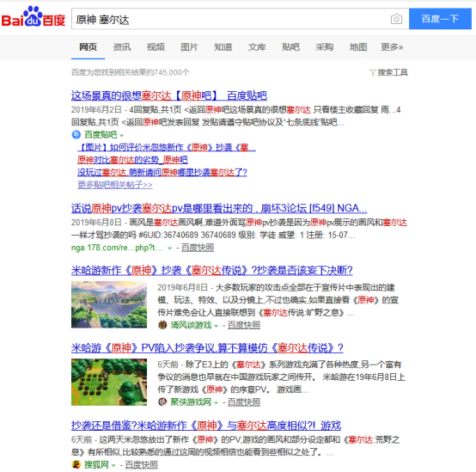Expand the 搜狐网 dropdown arrow
Viewport: 476px width, 472px height.
click(x=113, y=465)
